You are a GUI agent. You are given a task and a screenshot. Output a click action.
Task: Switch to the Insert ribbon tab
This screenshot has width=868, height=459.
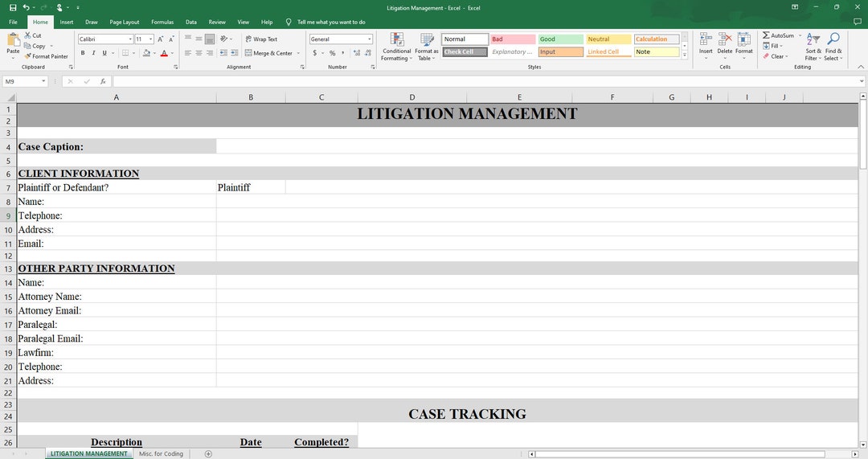tap(67, 23)
